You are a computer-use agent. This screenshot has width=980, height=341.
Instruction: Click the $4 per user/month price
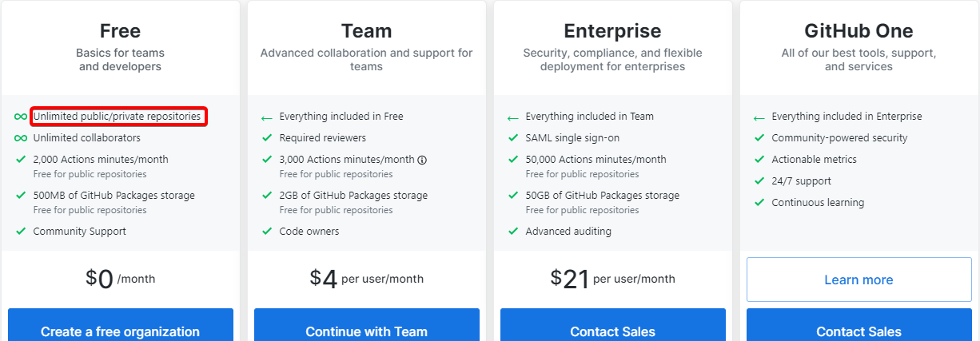point(367,279)
